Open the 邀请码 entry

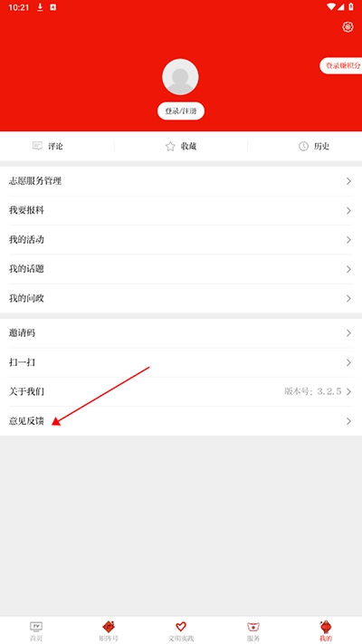pos(181,333)
